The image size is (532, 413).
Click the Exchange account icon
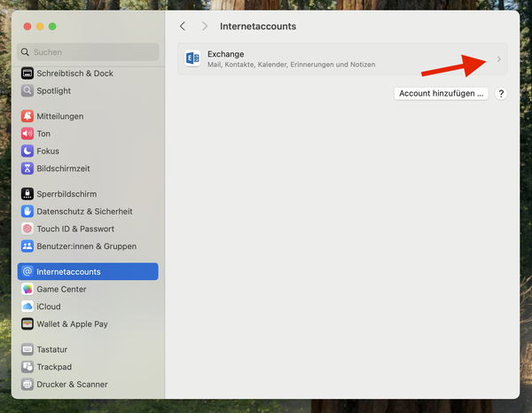pos(192,58)
